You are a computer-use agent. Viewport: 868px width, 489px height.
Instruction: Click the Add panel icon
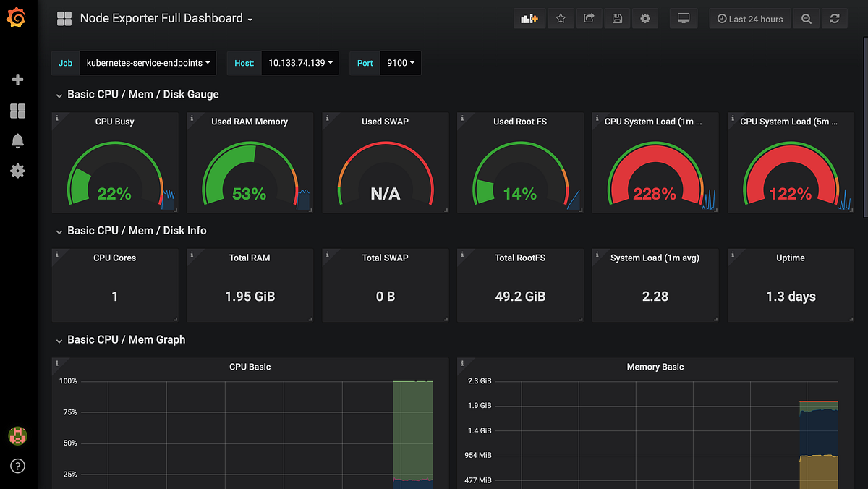tap(529, 19)
